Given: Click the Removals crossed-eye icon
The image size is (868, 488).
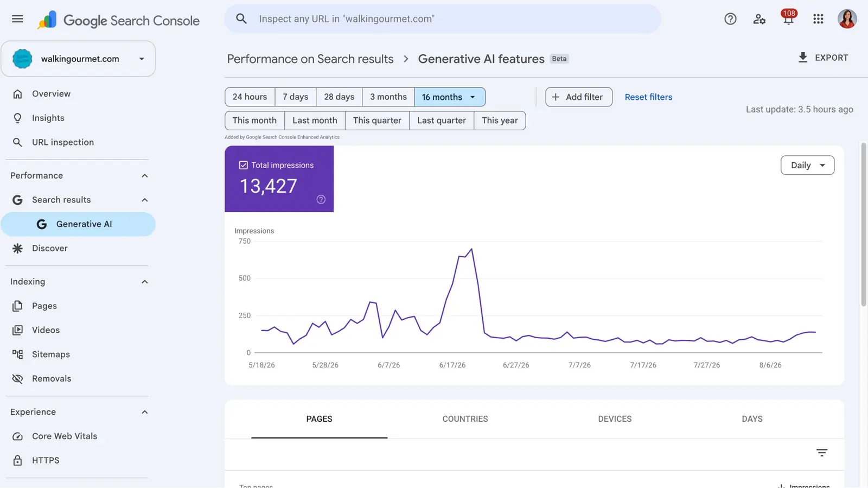Looking at the screenshot, I should coord(18,379).
